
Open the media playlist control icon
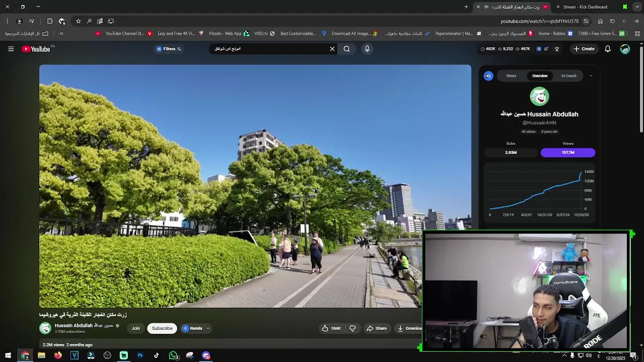[32, 21]
